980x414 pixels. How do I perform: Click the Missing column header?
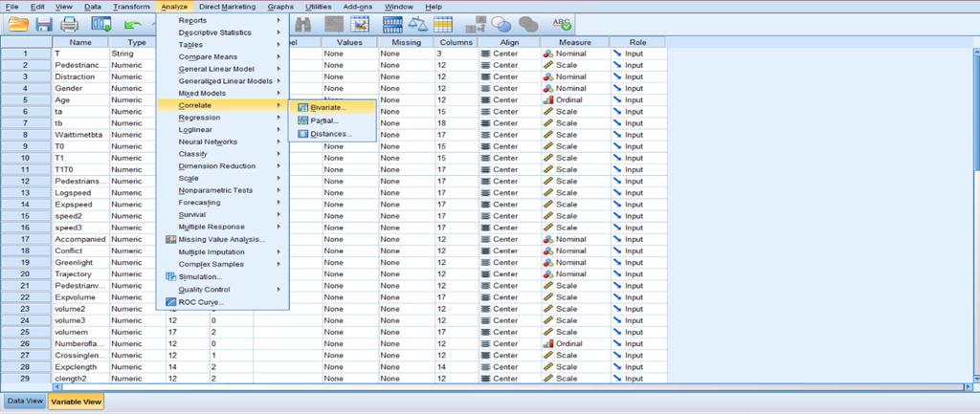tap(406, 42)
